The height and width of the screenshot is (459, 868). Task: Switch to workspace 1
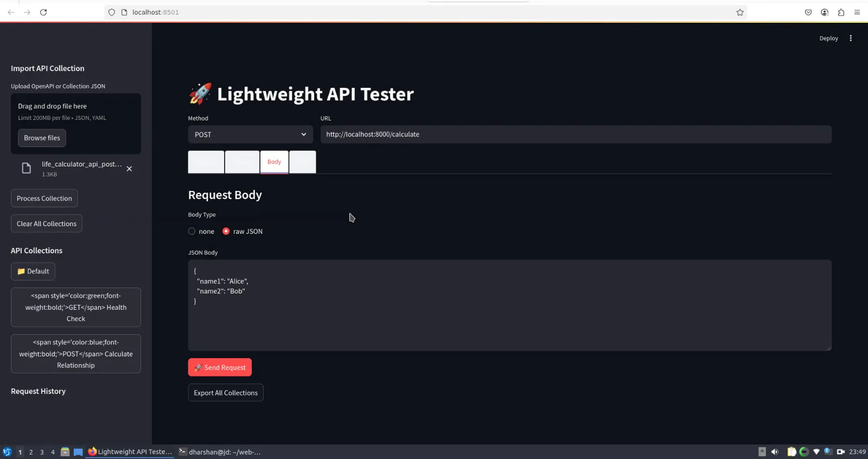pyautogui.click(x=20, y=452)
